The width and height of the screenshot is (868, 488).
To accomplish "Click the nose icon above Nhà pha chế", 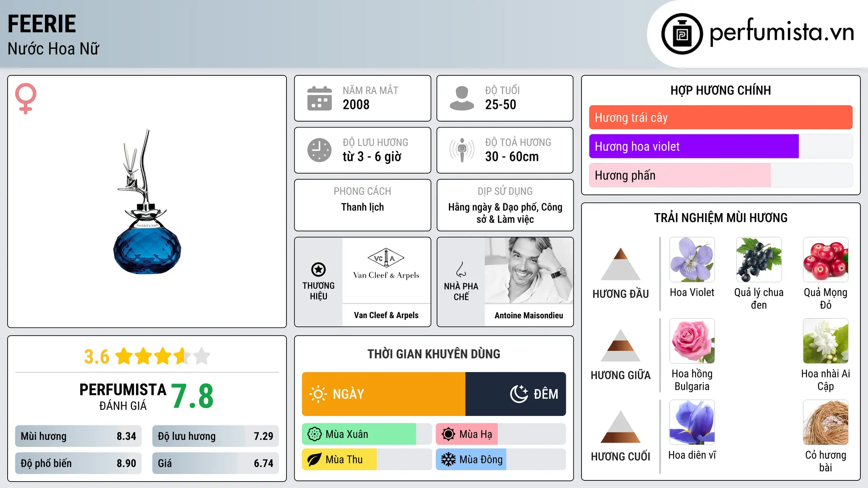I will pyautogui.click(x=461, y=269).
